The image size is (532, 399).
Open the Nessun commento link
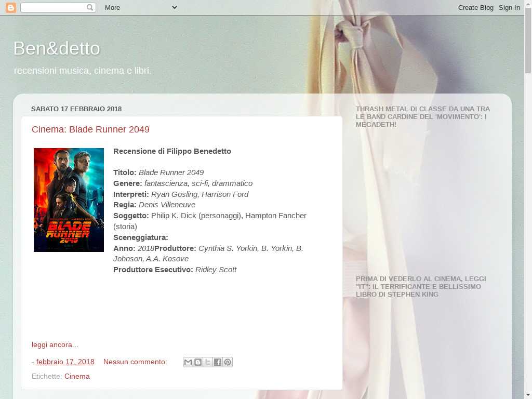(x=135, y=362)
